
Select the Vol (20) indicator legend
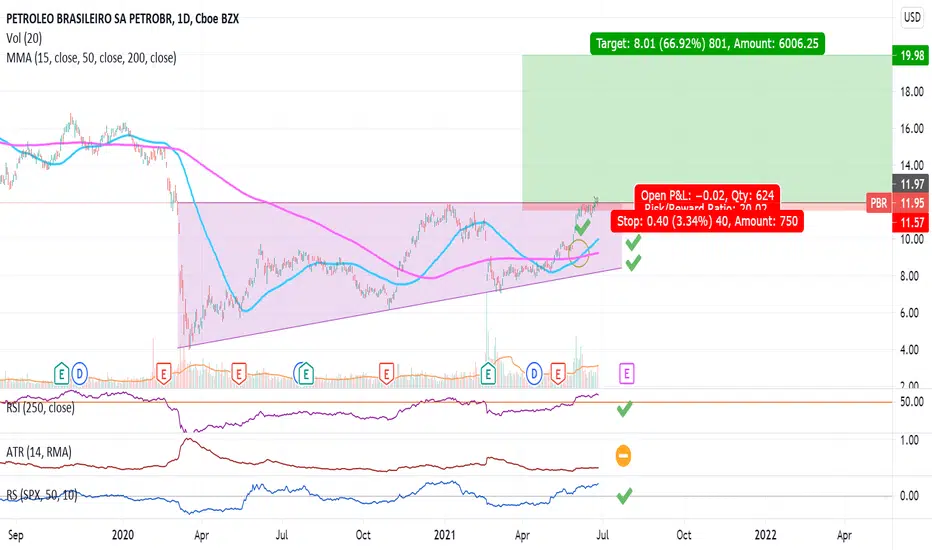(x=24, y=38)
